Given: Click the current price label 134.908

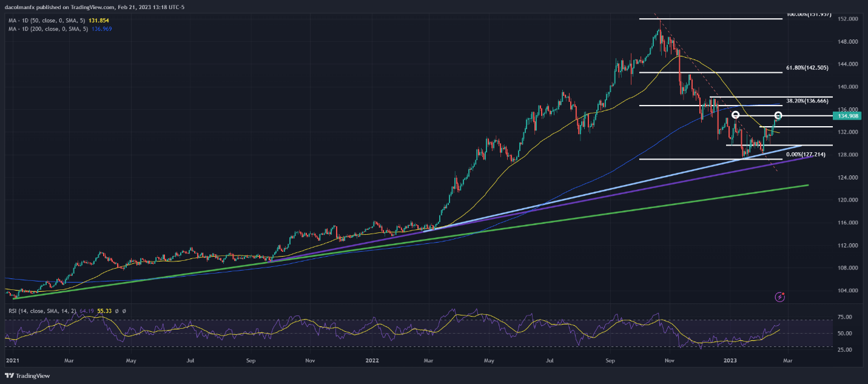Looking at the screenshot, I should pos(846,115).
